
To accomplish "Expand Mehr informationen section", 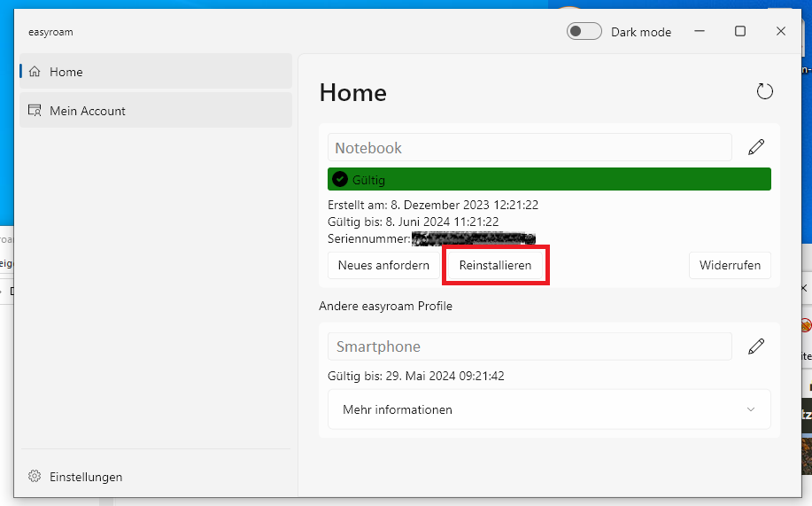I will pyautogui.click(x=549, y=409).
